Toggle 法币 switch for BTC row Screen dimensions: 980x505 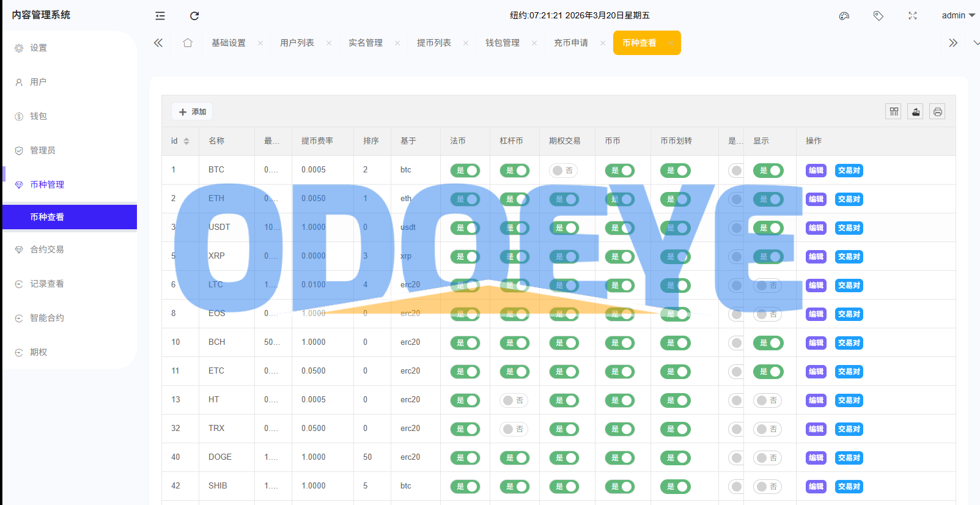click(x=465, y=171)
